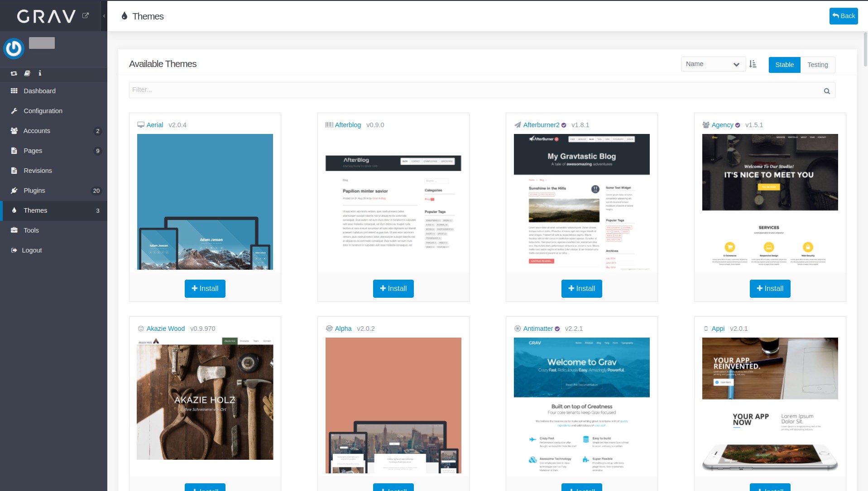Open the book icon in the sidebar

click(27, 73)
